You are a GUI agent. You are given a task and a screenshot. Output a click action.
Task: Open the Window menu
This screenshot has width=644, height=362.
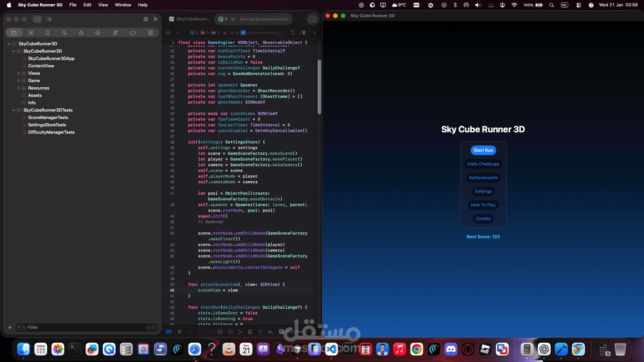[x=123, y=5]
